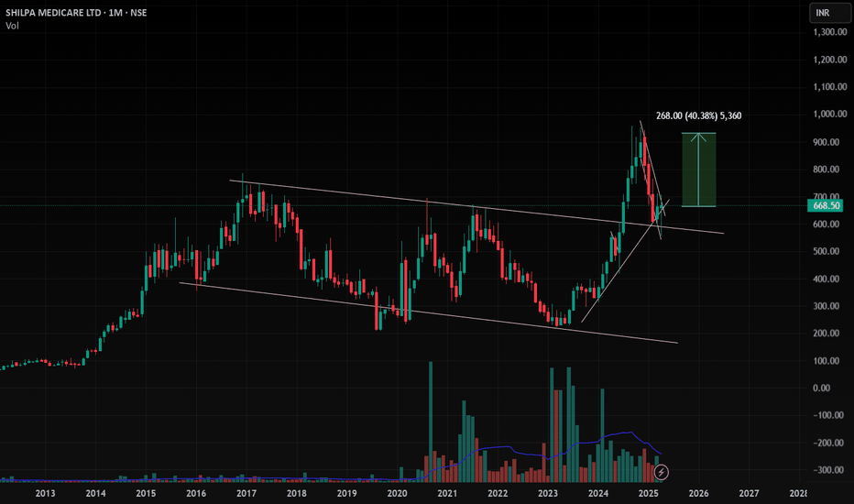
Task: Click the current price label 668.50
Action: click(826, 205)
